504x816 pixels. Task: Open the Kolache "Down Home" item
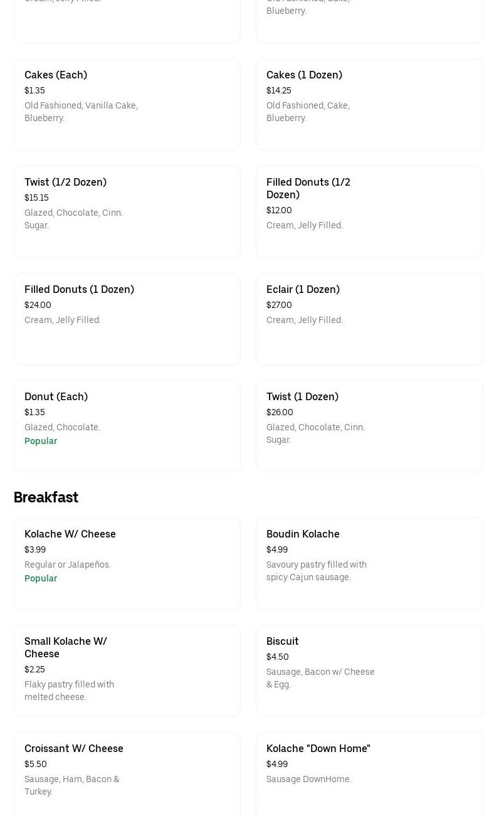point(369,774)
